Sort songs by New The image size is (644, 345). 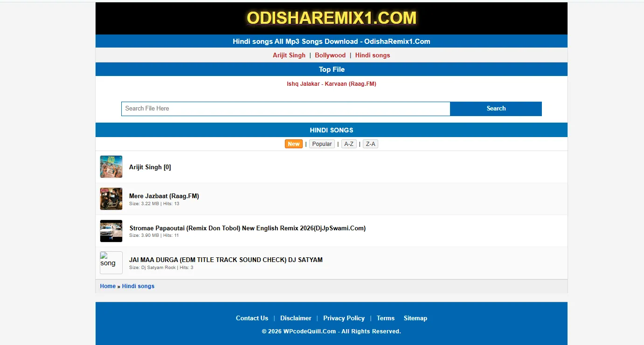pyautogui.click(x=294, y=144)
